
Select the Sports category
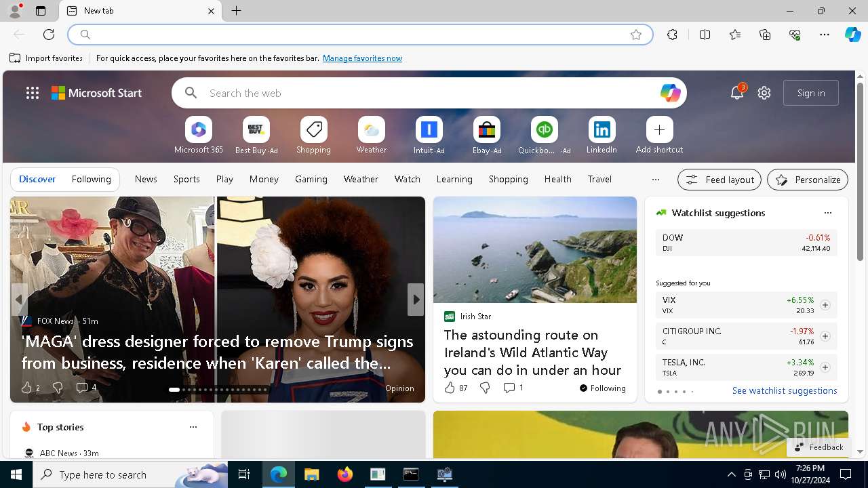pyautogui.click(x=186, y=179)
